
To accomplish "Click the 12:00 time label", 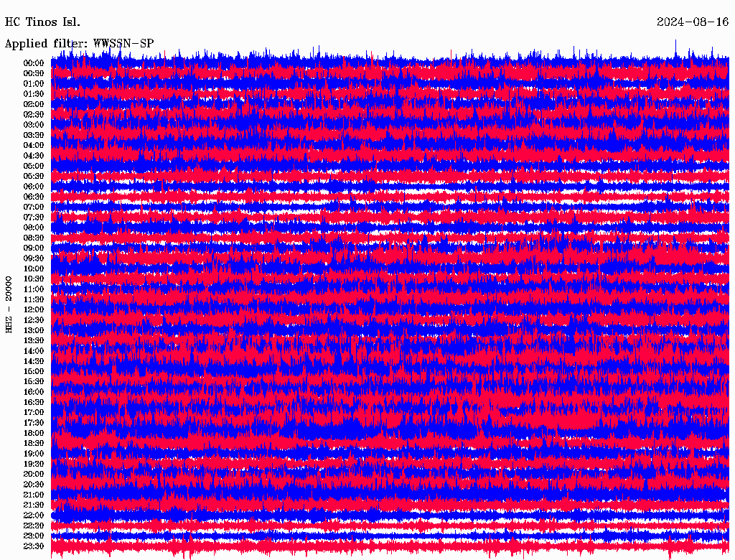I will tap(34, 310).
